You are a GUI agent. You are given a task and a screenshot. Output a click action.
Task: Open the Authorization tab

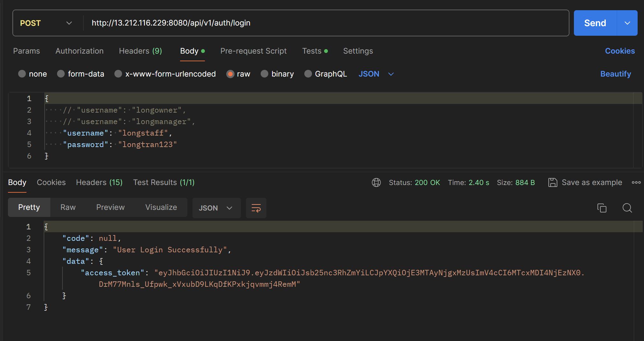coord(79,51)
